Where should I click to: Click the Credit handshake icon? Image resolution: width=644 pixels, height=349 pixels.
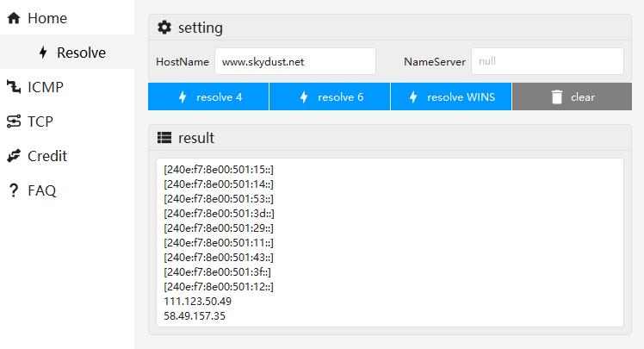(13, 156)
